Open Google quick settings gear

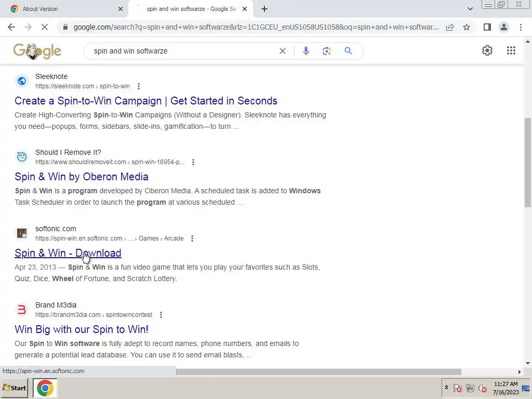tap(487, 50)
